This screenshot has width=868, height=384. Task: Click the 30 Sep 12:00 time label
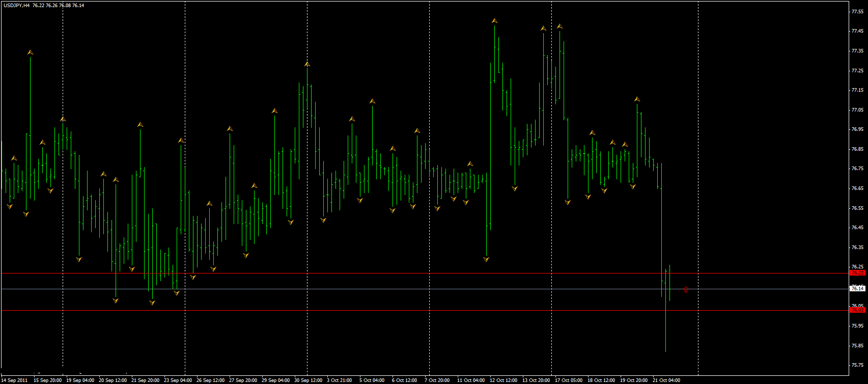tap(309, 380)
